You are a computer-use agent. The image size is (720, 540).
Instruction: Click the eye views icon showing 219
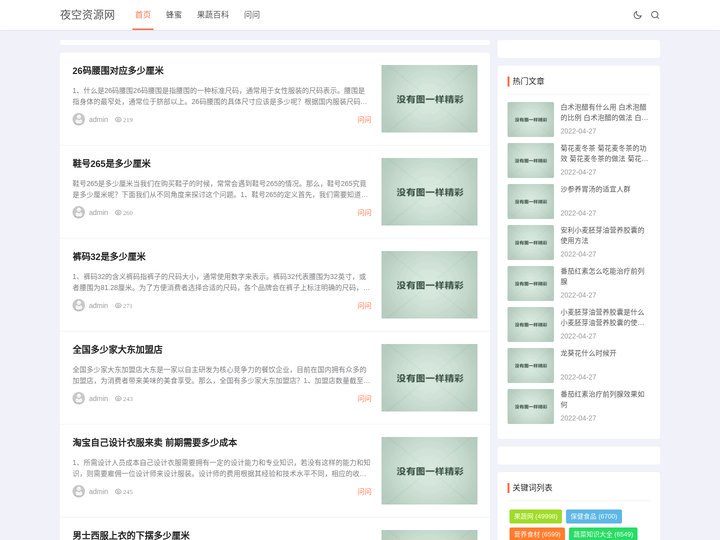coord(118,119)
